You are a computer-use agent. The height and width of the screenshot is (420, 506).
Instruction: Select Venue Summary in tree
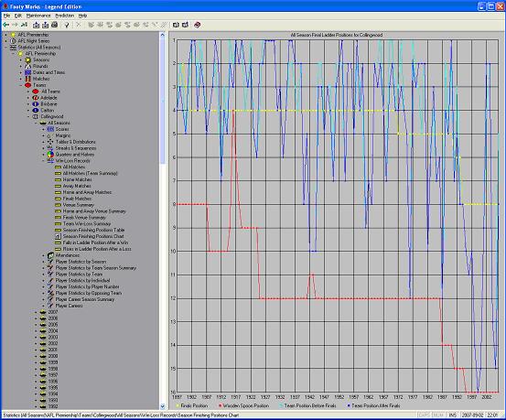point(78,205)
